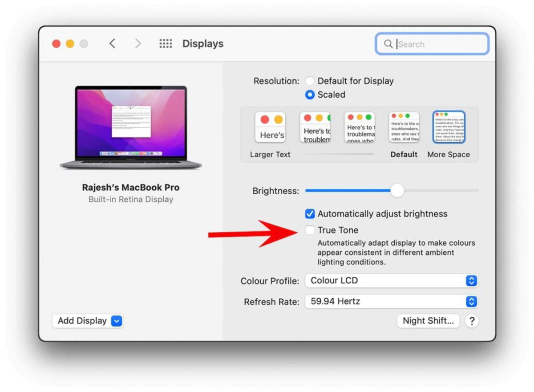534x392 pixels.
Task: Disable Automatically adjust brightness
Action: 310,214
